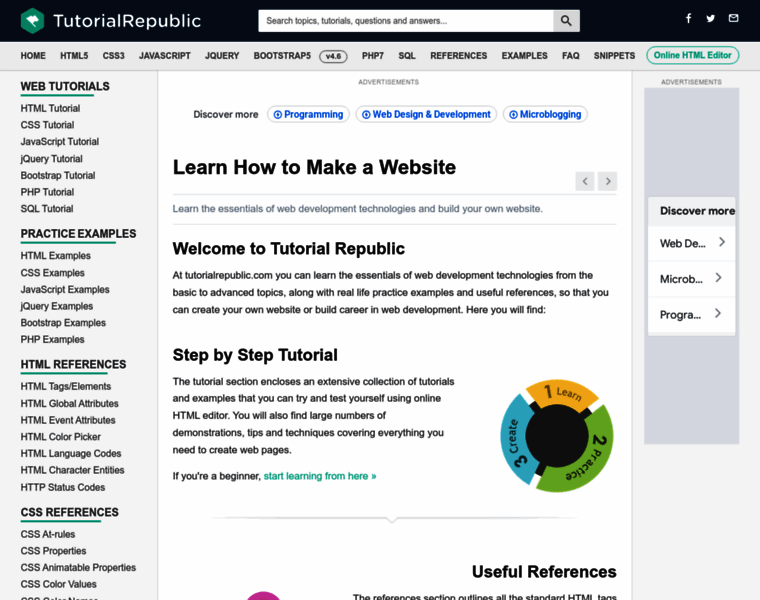Go to previous page arrow
The width and height of the screenshot is (760, 600).
pos(585,181)
